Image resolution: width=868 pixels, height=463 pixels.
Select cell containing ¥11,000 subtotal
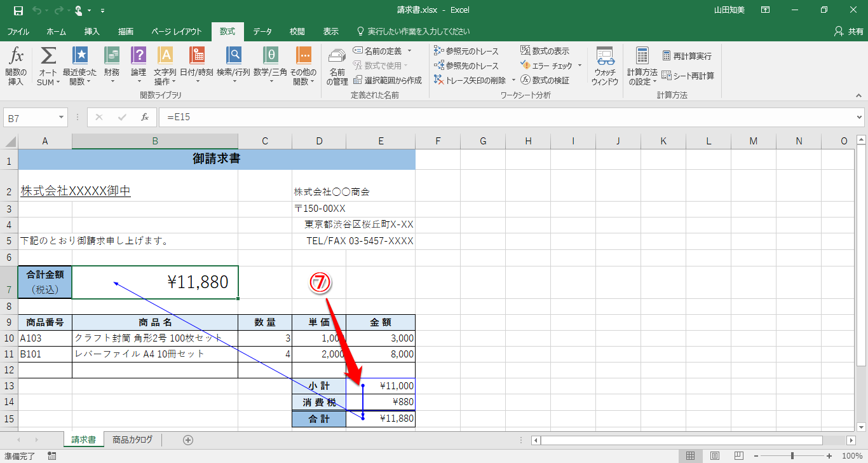[x=381, y=385]
